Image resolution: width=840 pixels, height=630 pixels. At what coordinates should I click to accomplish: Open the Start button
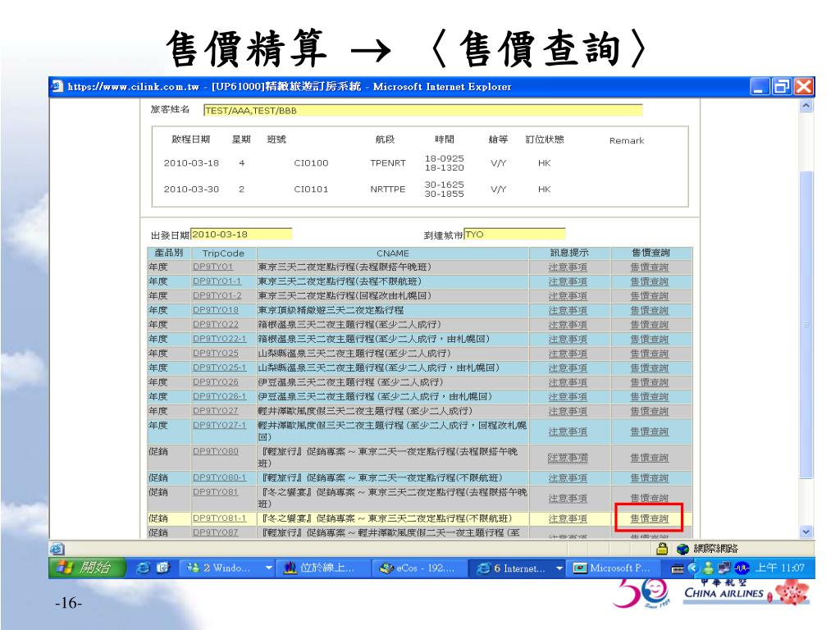point(87,568)
